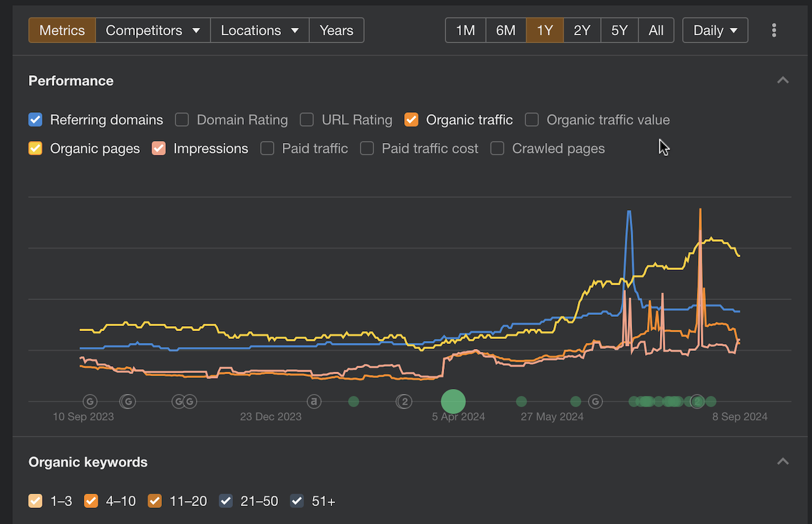The width and height of the screenshot is (812, 524).
Task: Click the Google marker right of 27 May 2024
Action: point(595,401)
